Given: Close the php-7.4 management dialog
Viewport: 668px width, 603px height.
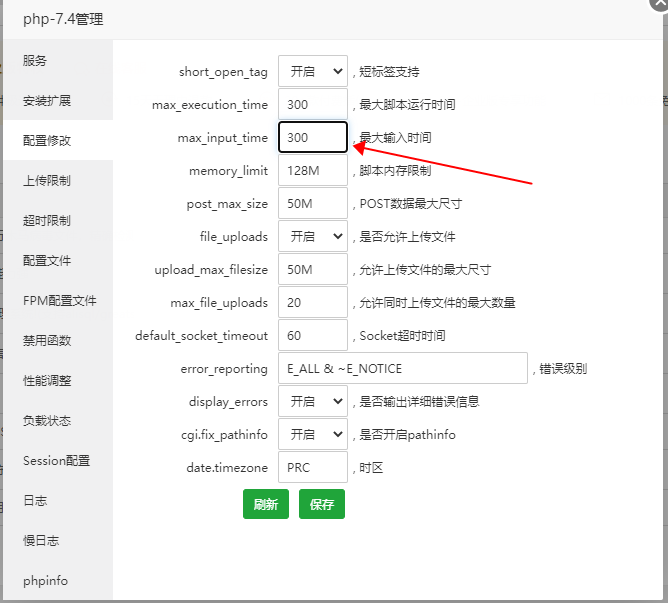Looking at the screenshot, I should pyautogui.click(x=659, y=4).
